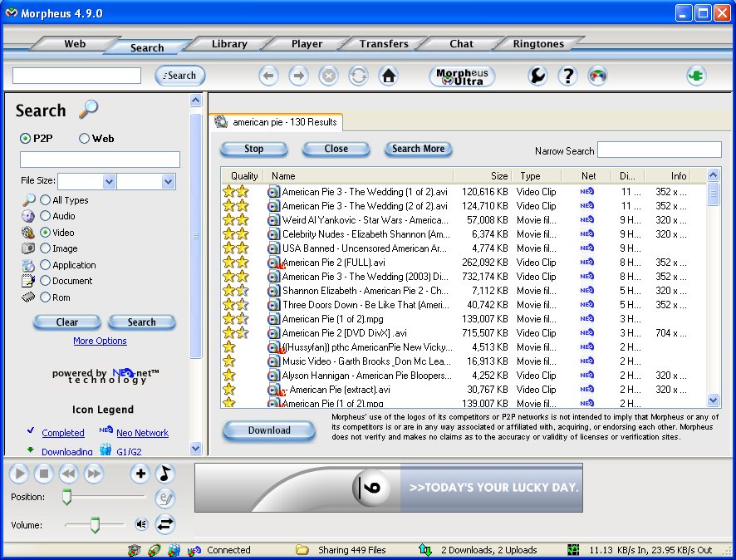Click the edit pencil icon near Position
Viewport: 736px width, 560px height.
point(165,498)
